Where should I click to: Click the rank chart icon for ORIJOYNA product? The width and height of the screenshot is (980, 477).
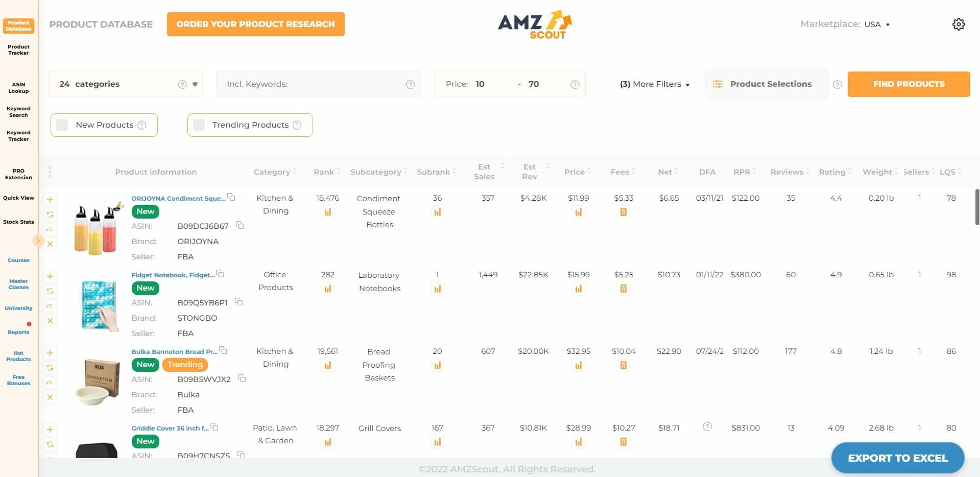(328, 212)
